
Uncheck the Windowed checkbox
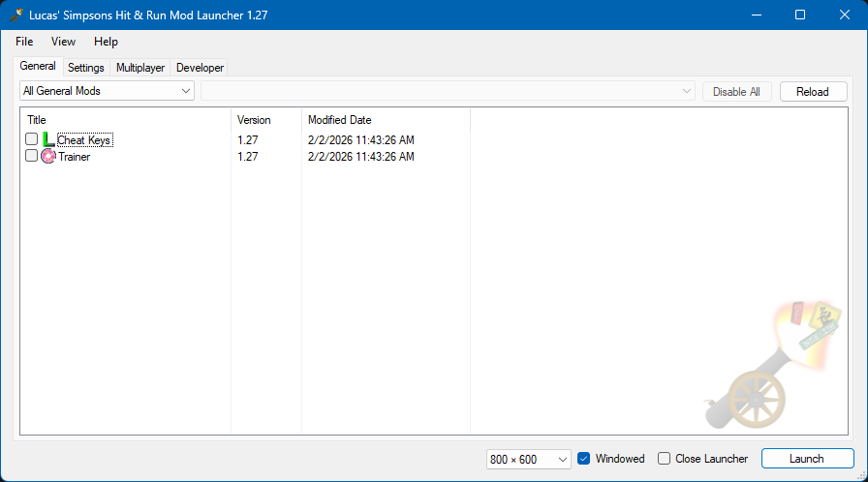[583, 458]
